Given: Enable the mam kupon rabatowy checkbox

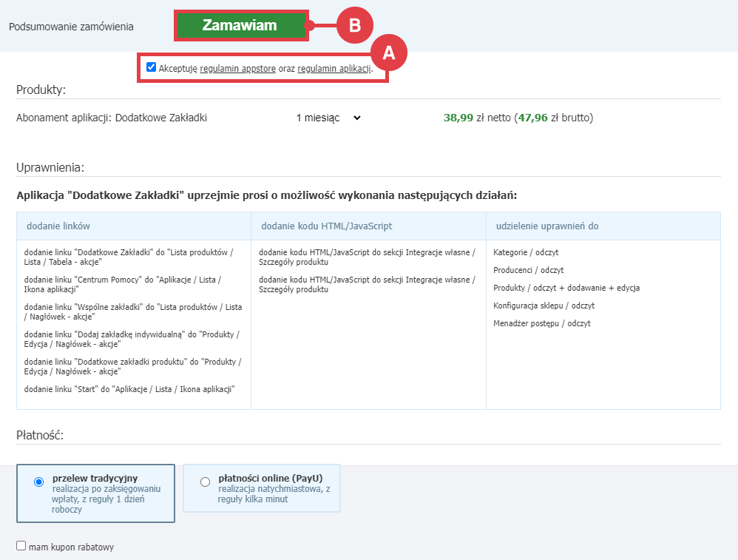Looking at the screenshot, I should click(21, 546).
